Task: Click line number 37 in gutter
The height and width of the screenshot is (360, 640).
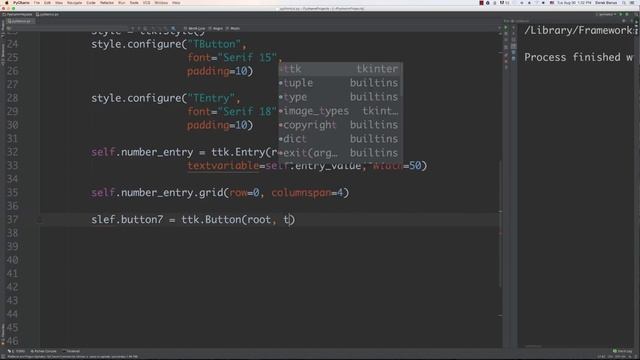Action: click(x=13, y=220)
